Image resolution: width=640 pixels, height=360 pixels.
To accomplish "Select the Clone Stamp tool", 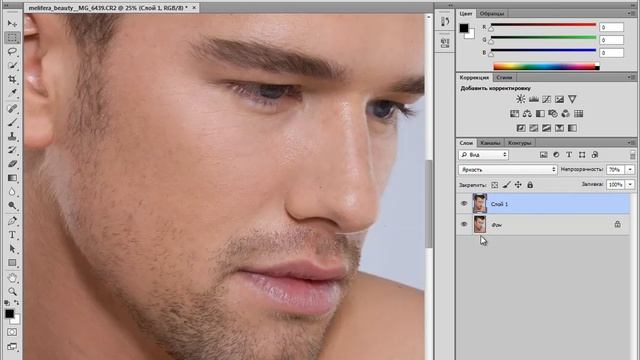I will pyautogui.click(x=12, y=136).
